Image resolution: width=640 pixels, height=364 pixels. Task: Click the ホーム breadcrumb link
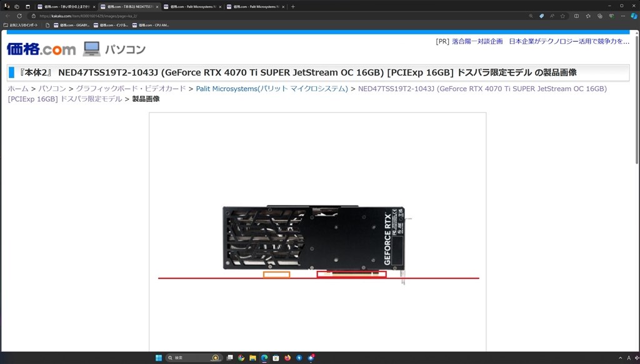[x=18, y=89]
